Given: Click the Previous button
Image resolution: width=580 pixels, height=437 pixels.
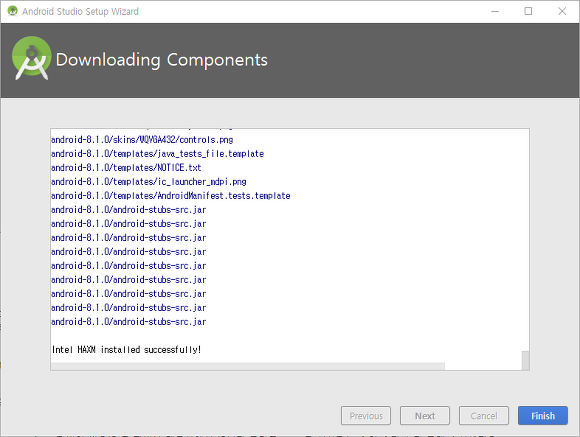Looking at the screenshot, I should pyautogui.click(x=366, y=416).
